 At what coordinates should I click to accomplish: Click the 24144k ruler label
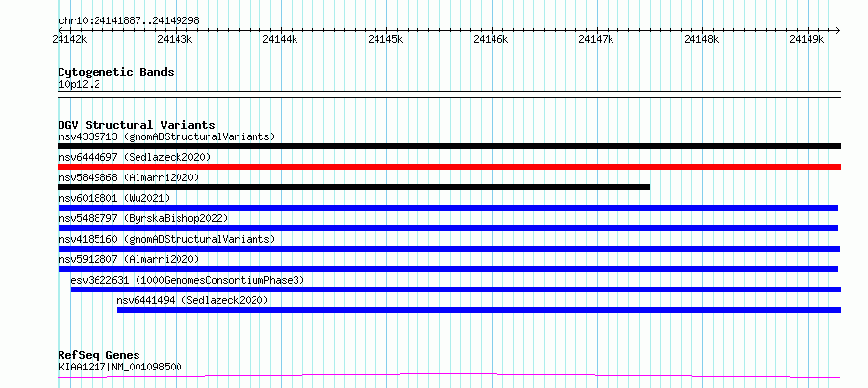[280, 39]
